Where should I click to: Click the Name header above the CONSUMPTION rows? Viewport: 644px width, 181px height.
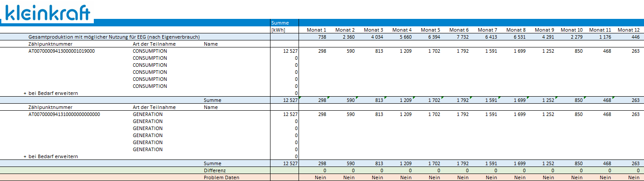211,44
